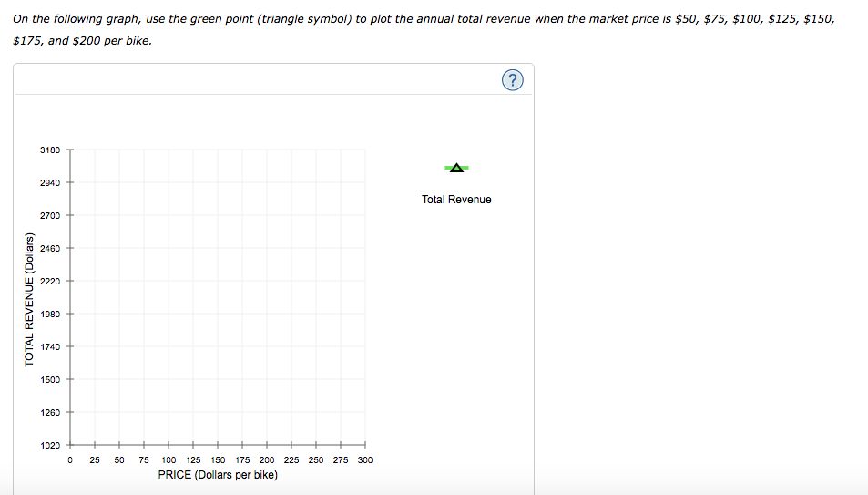Click the 1020 tick label at axis bottom
The height and width of the screenshot is (495, 868).
coord(50,445)
